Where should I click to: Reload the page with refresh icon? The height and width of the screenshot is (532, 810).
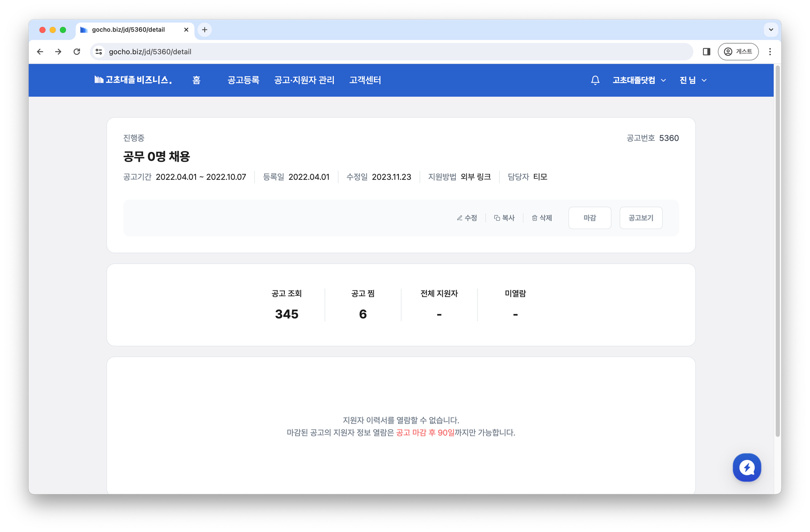pos(77,52)
